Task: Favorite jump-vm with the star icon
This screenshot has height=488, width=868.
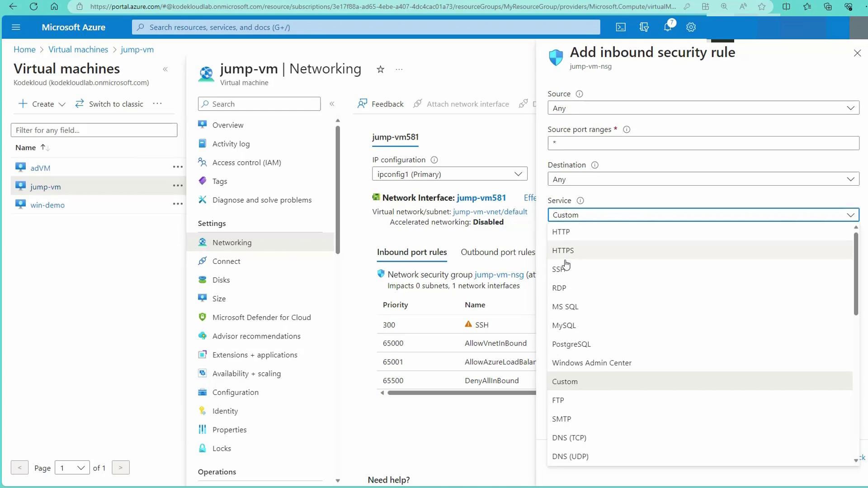Action: click(x=380, y=69)
